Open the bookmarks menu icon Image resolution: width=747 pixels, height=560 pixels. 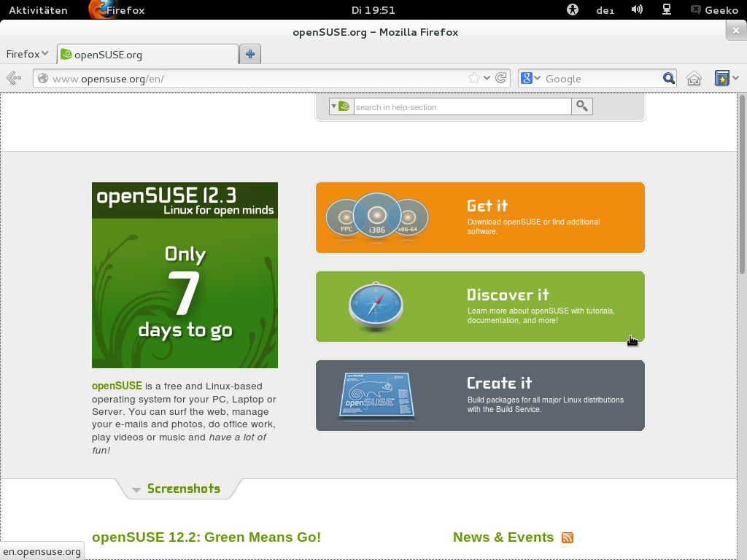point(721,78)
